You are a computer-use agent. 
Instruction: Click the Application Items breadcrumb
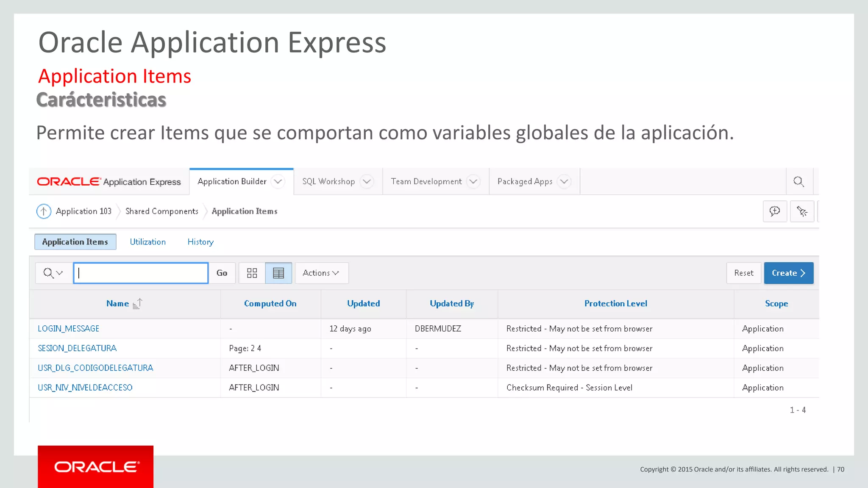point(245,211)
